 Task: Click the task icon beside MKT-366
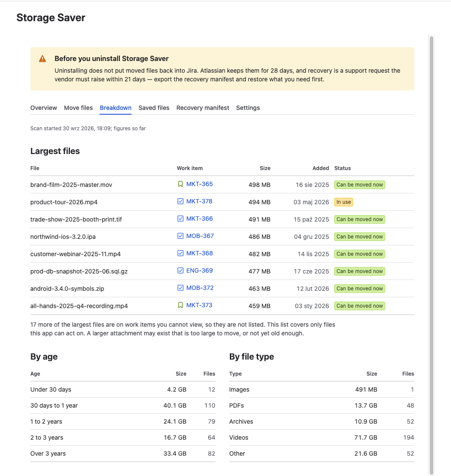[180, 219]
